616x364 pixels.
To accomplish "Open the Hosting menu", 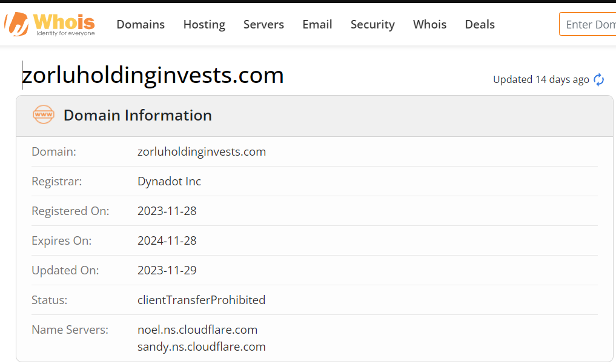I will (x=204, y=24).
